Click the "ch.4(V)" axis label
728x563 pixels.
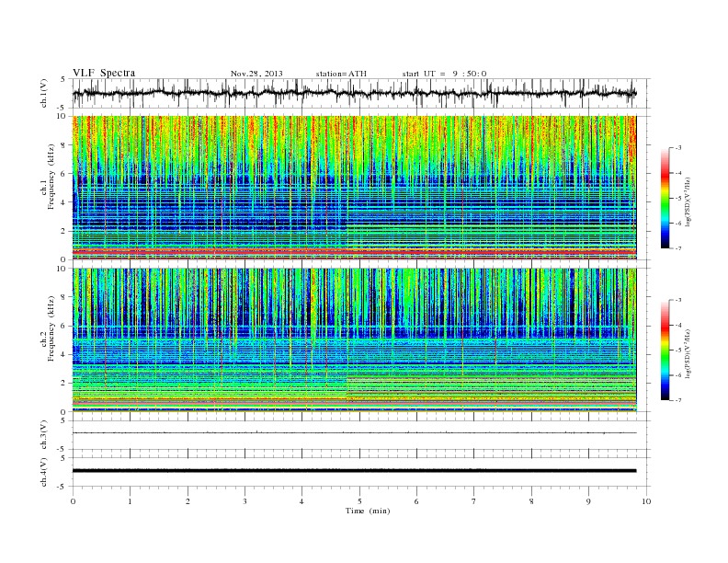pyautogui.click(x=44, y=473)
